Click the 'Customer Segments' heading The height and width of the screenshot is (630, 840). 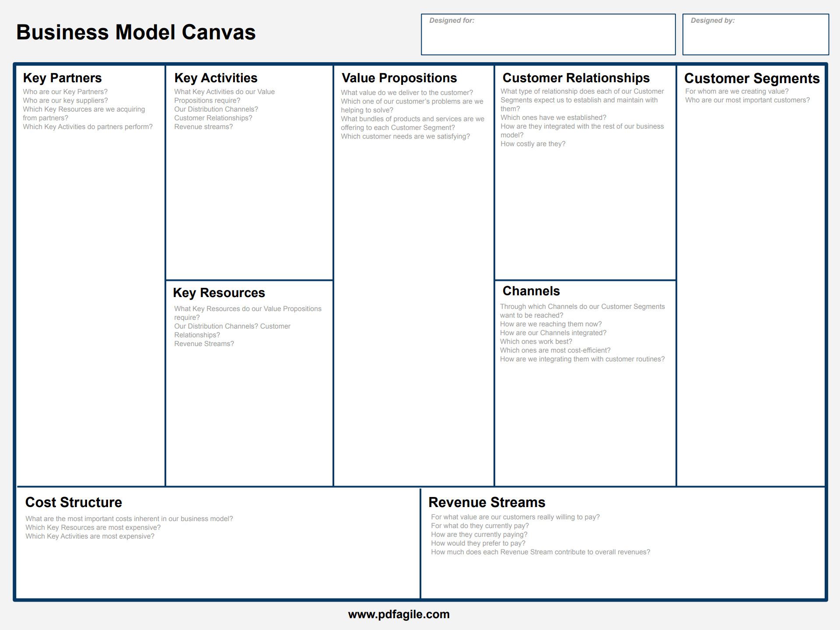click(x=752, y=78)
